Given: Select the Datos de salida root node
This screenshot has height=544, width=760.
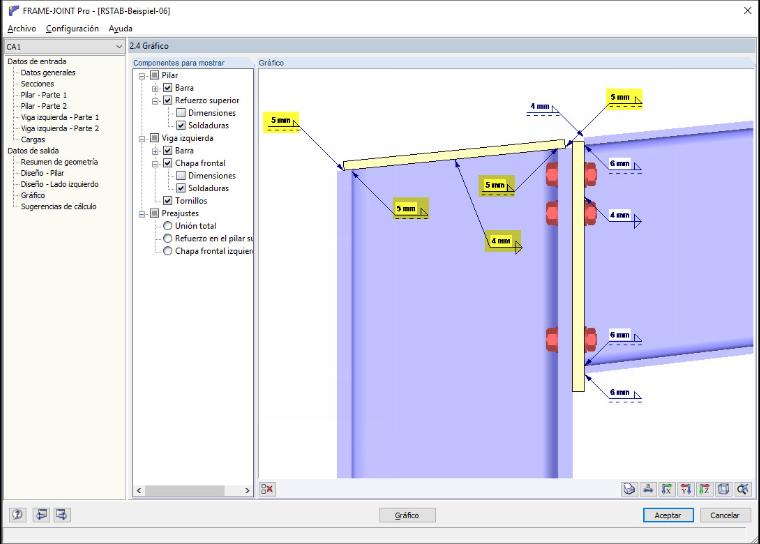Looking at the screenshot, I should coord(33,151).
